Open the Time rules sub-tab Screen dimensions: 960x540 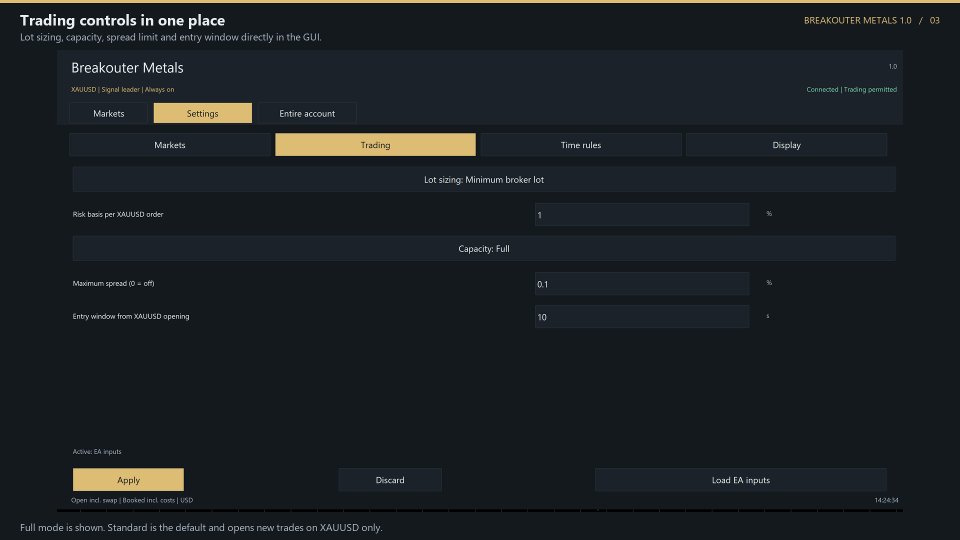(x=581, y=145)
